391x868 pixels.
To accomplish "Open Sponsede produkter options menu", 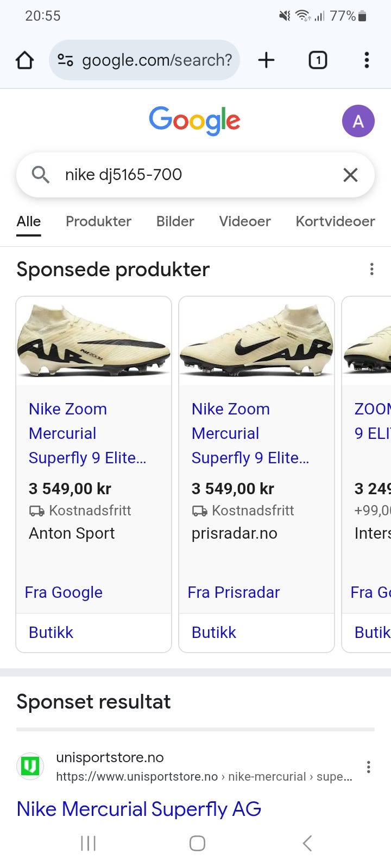I will pos(371,269).
